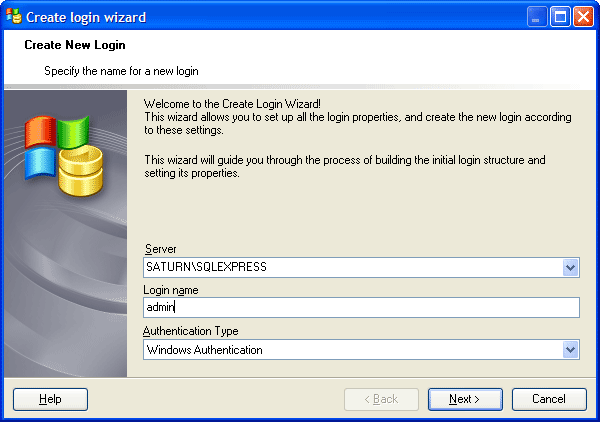Screen dimensions: 600x422
Task: Open the Authentication Type dropdown arrow
Action: click(571, 350)
